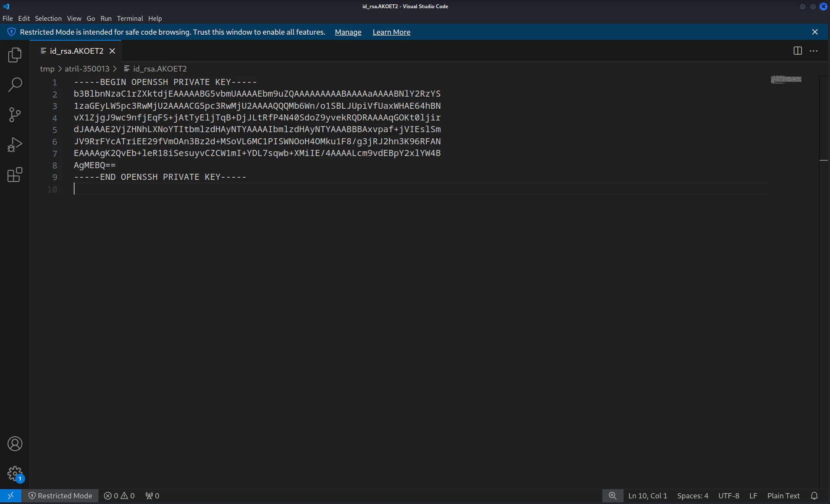This screenshot has width=830, height=504.
Task: Open the Help menu
Action: click(x=155, y=18)
